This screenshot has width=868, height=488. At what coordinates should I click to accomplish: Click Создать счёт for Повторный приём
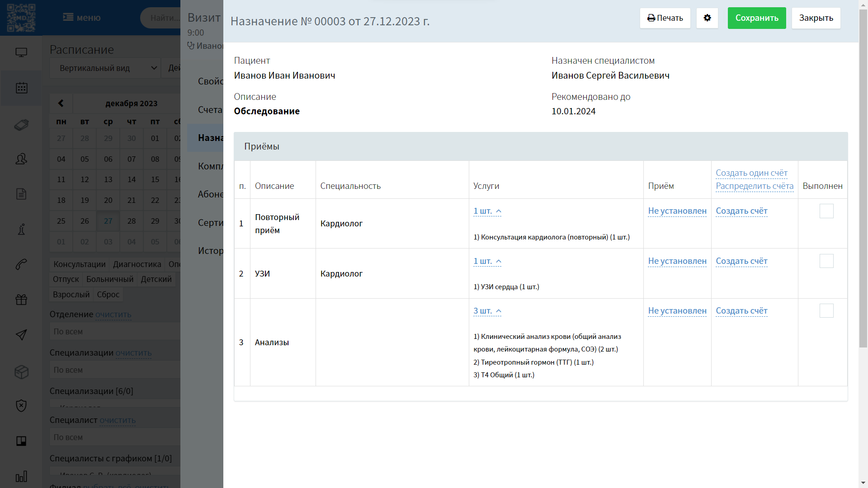[741, 211]
